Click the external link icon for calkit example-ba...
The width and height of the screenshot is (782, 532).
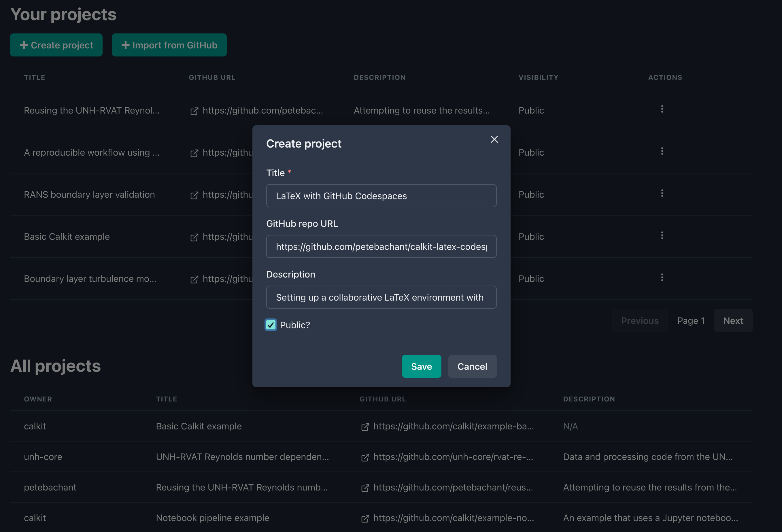pyautogui.click(x=364, y=426)
